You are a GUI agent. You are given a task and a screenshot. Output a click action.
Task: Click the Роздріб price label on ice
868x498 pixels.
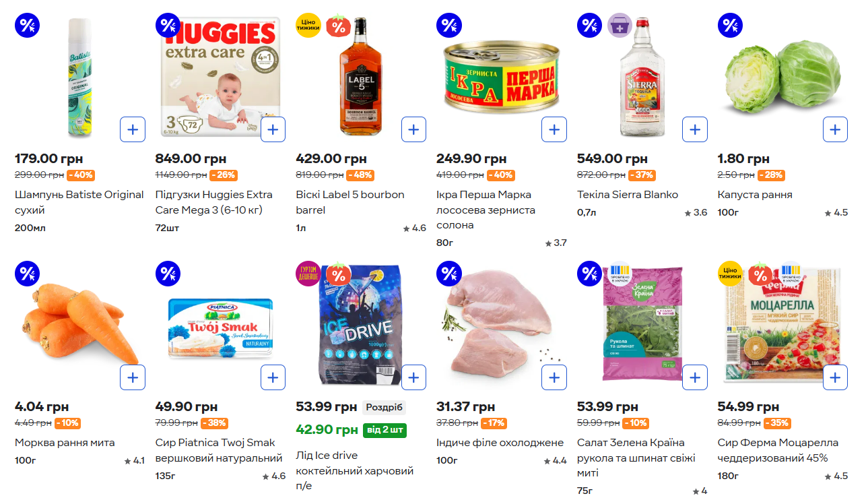384,407
